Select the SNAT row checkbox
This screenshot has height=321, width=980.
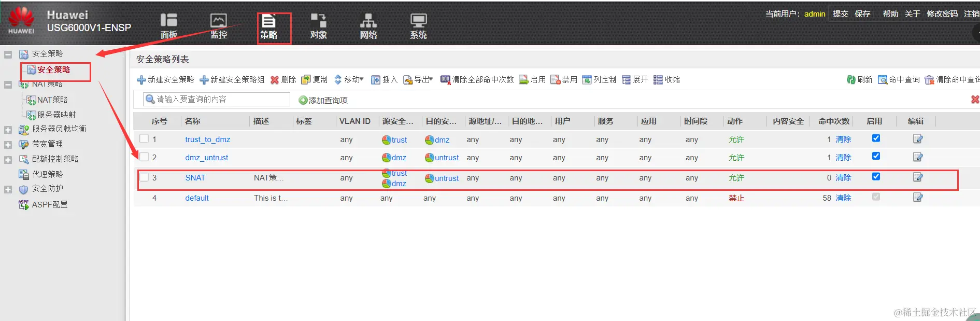[144, 177]
